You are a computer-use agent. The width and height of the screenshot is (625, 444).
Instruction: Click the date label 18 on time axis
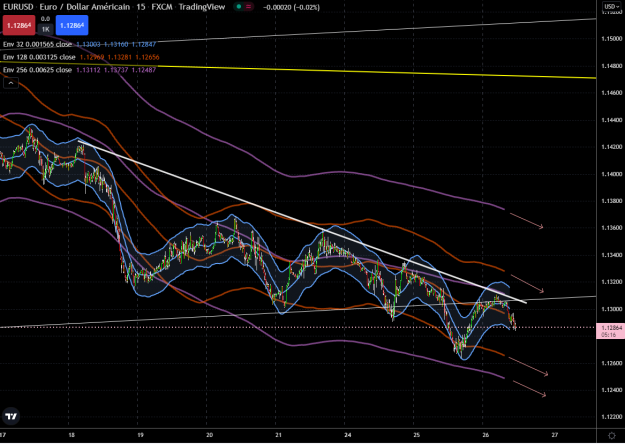coord(71,435)
